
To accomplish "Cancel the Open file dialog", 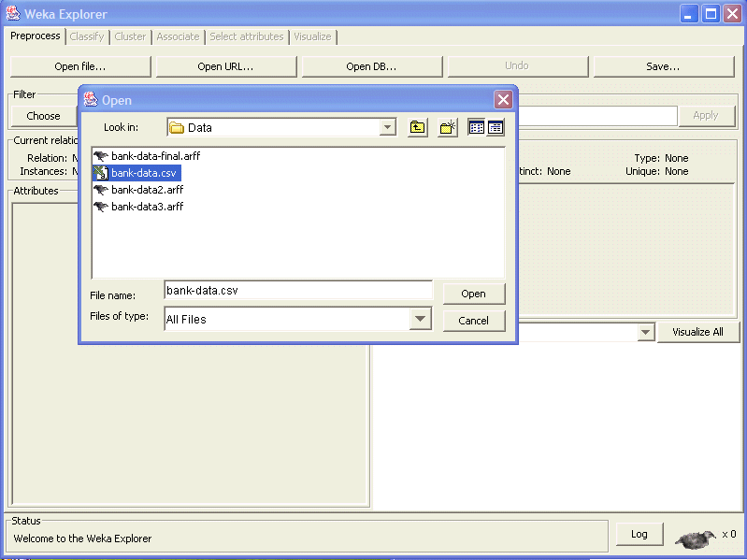I will [473, 321].
